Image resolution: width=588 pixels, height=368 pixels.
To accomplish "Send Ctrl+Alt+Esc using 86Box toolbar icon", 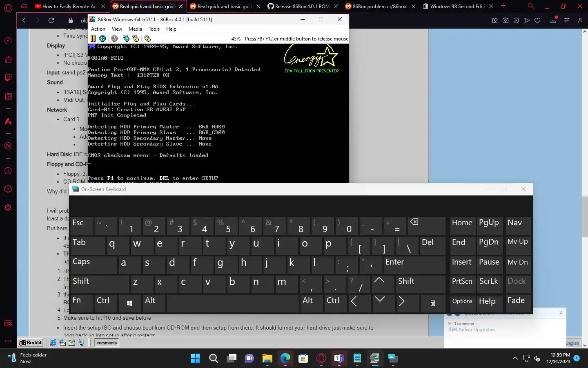I will tap(136, 38).
